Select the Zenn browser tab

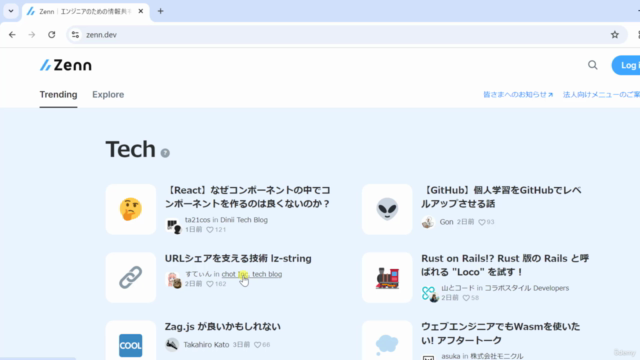click(x=86, y=11)
